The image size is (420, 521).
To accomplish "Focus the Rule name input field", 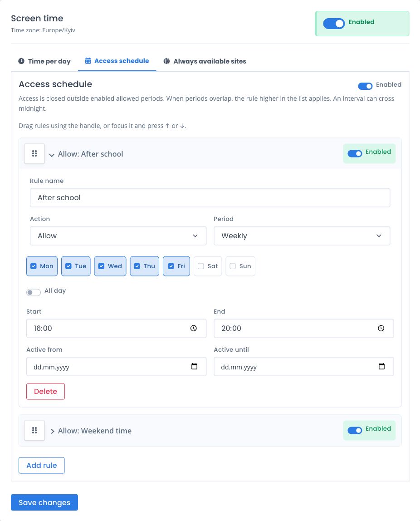I will pos(210,198).
